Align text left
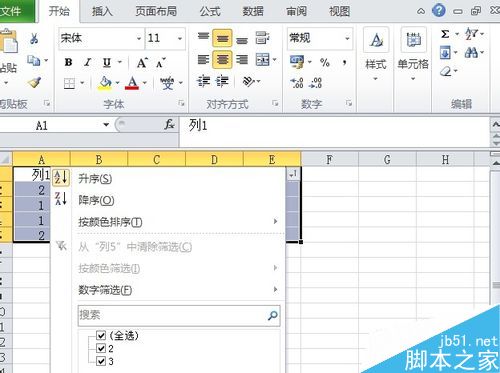 click(x=203, y=60)
